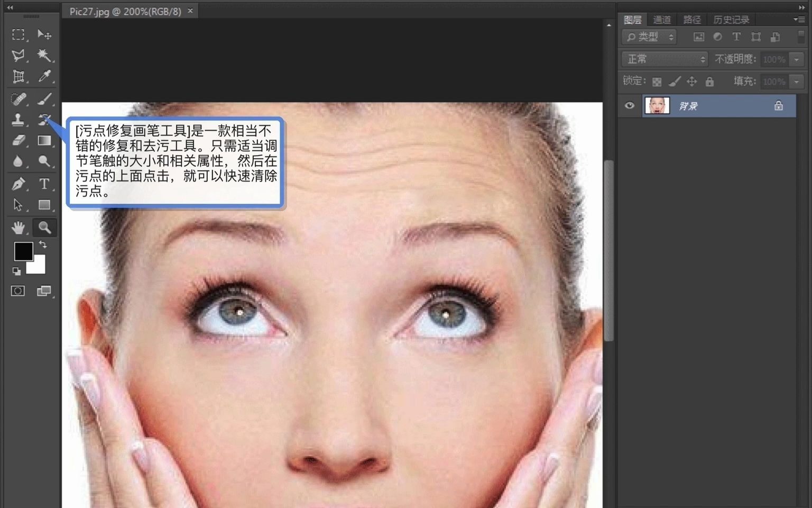
Task: Open the foreground color swatch
Action: [23, 251]
